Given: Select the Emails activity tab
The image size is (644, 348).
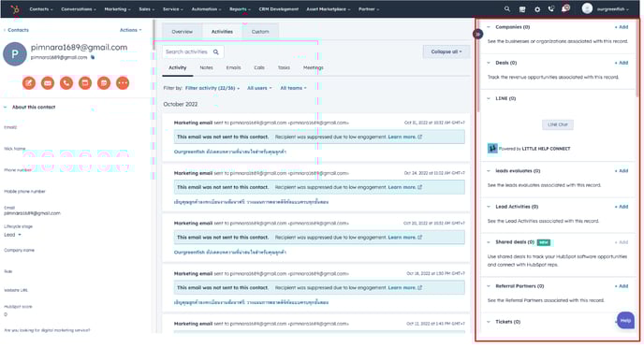Looking at the screenshot, I should [233, 67].
